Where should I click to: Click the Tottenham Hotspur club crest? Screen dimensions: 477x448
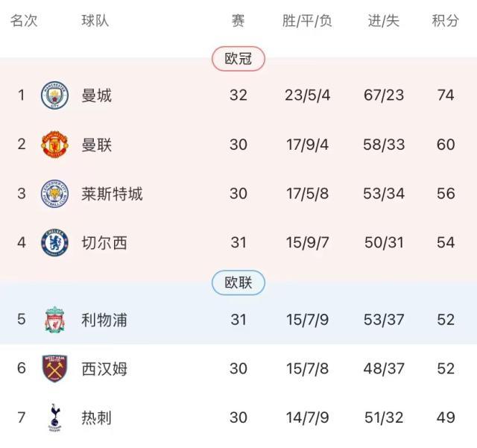coord(54,417)
